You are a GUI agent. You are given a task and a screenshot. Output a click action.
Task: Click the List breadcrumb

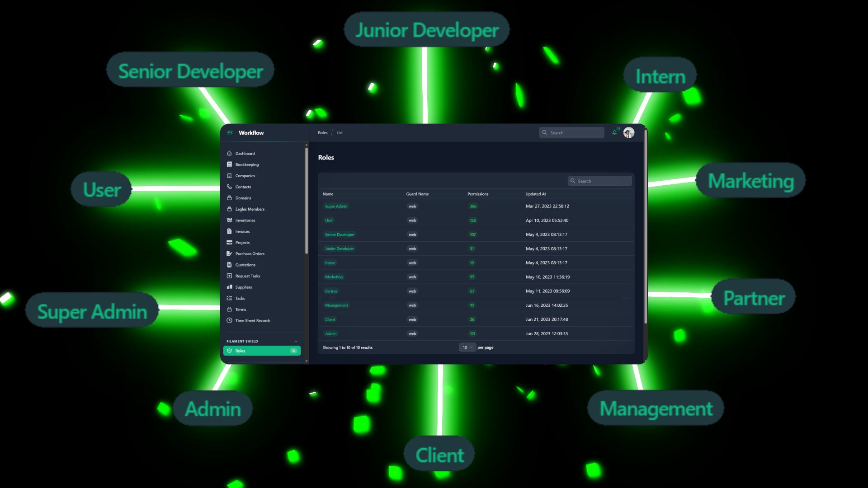(340, 133)
